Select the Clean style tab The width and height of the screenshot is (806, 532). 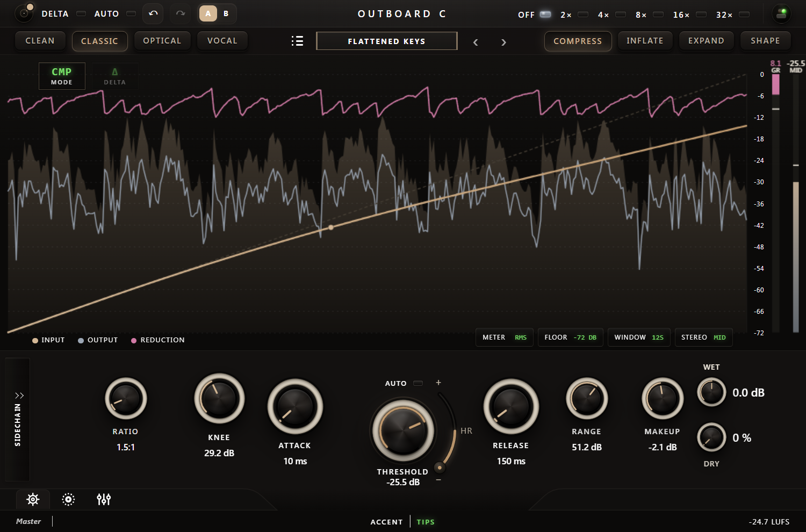pyautogui.click(x=40, y=41)
